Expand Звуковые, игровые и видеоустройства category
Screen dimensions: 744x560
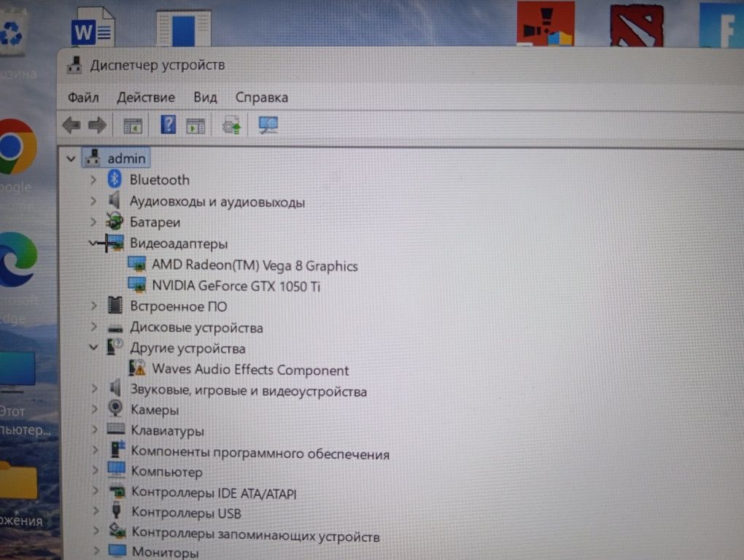click(x=94, y=389)
